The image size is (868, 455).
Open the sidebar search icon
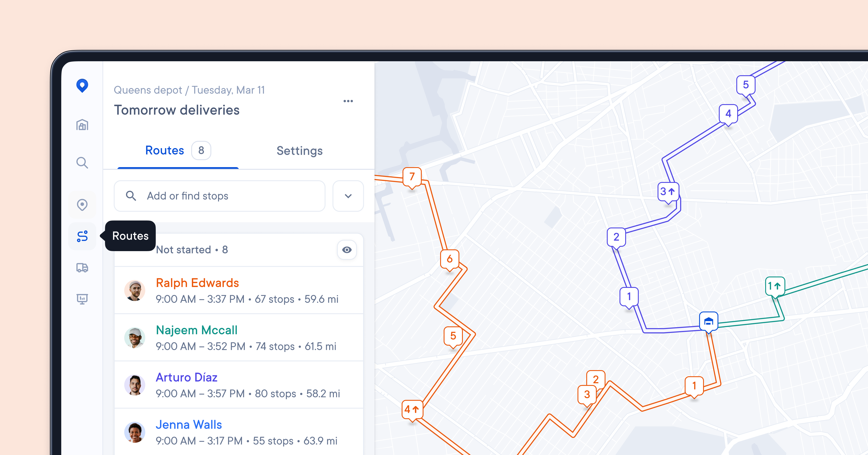coord(82,163)
